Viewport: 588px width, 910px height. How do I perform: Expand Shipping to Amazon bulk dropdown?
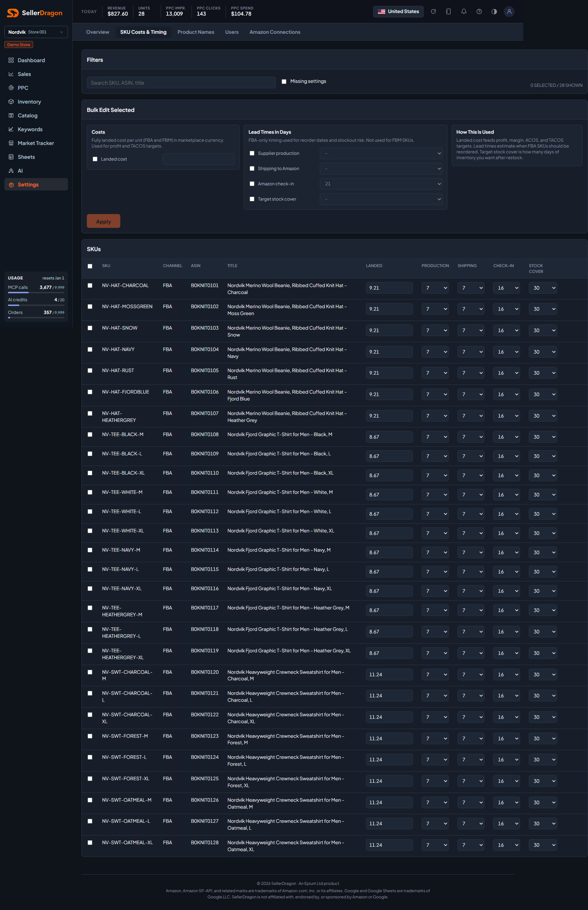pos(381,168)
